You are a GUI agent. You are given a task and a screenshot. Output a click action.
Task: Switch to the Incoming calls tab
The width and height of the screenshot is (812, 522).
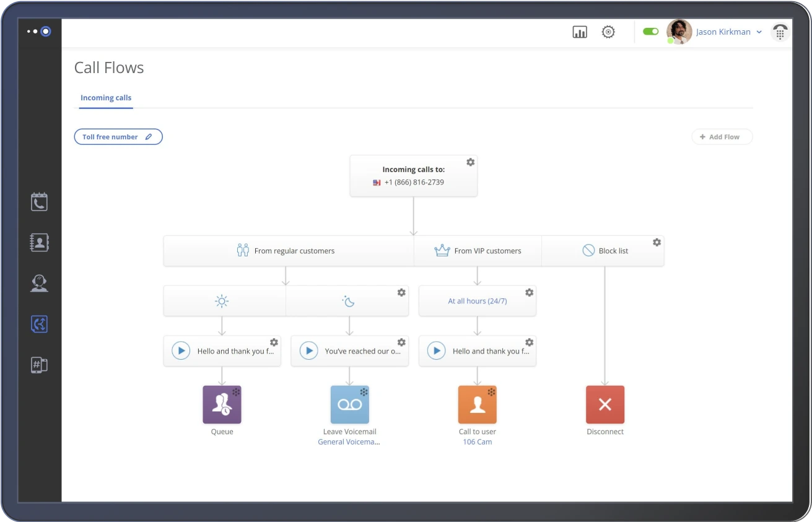click(106, 98)
